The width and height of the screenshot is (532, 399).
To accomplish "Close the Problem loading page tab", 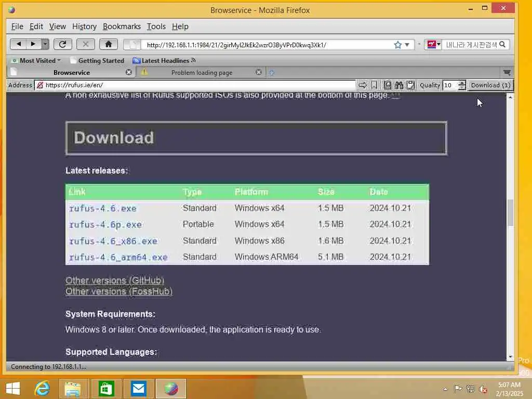I will pos(259,72).
